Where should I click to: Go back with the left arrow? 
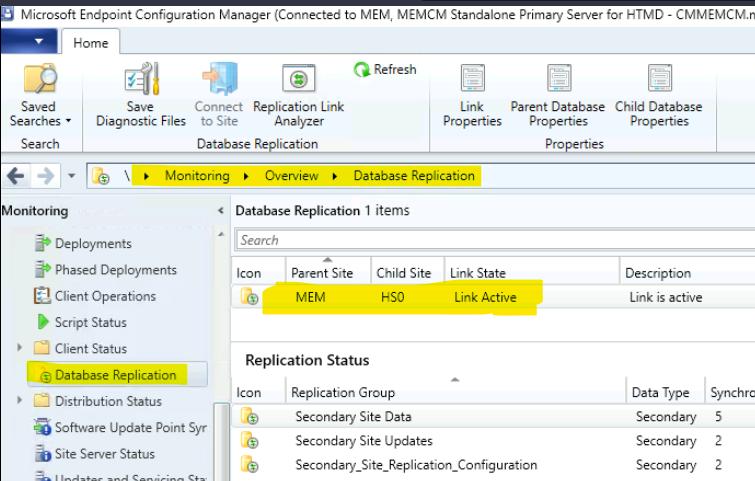click(15, 176)
